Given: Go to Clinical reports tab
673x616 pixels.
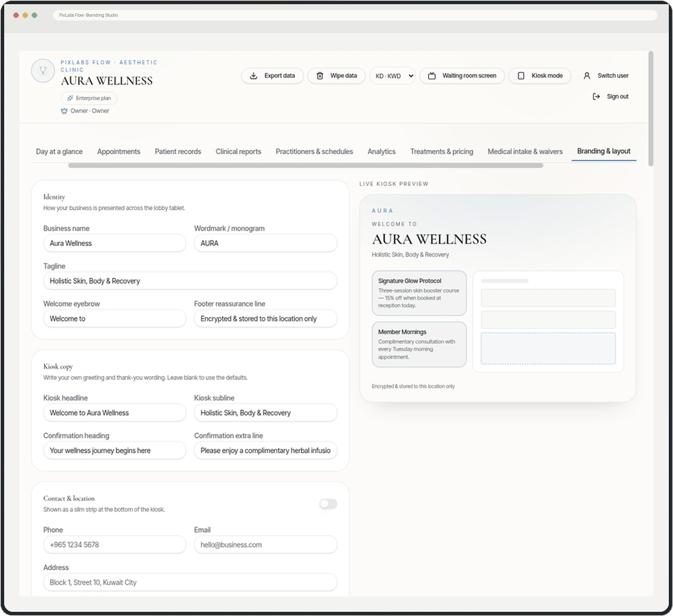Looking at the screenshot, I should coord(238,151).
